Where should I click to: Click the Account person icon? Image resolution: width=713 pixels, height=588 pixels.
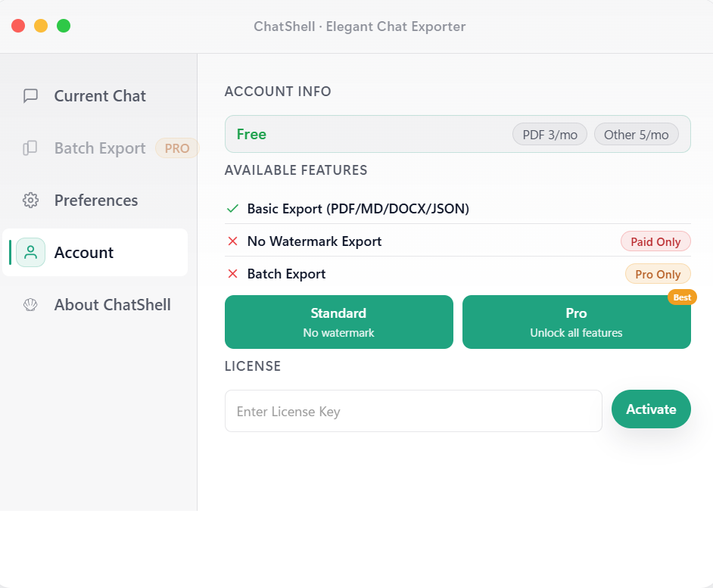[30, 253]
